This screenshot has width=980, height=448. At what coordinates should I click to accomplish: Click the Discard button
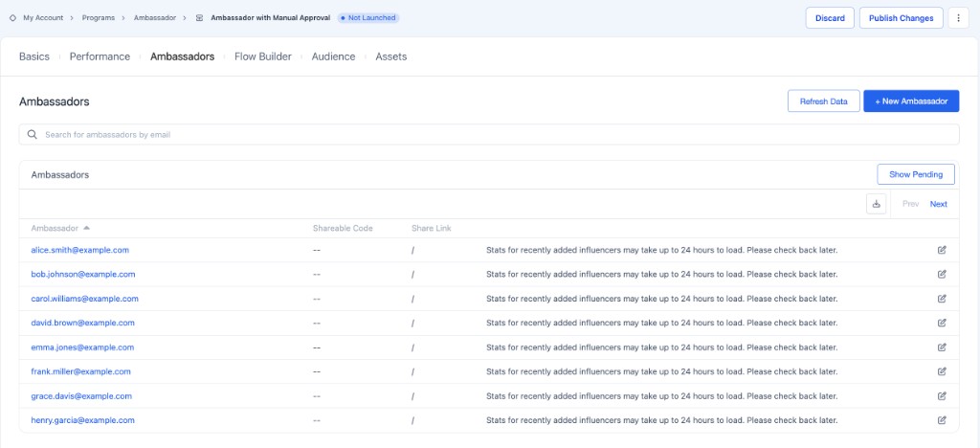(830, 18)
